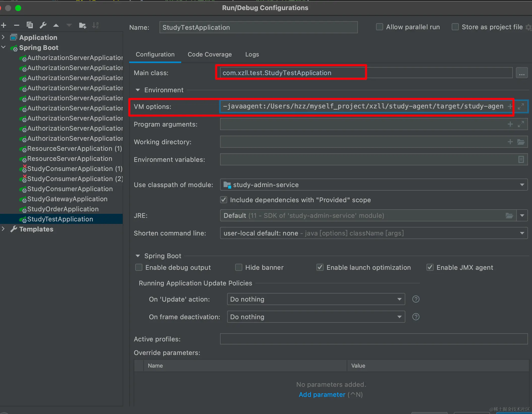The image size is (532, 414).
Task: Collapse the Spring Boot tree node
Action: pos(3,47)
